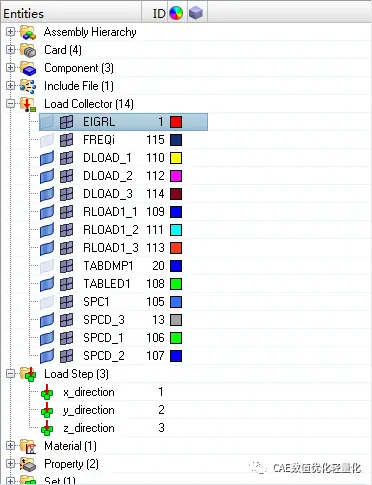Click the SPC1 card grid icon
The width and height of the screenshot is (372, 485).
[66, 302]
